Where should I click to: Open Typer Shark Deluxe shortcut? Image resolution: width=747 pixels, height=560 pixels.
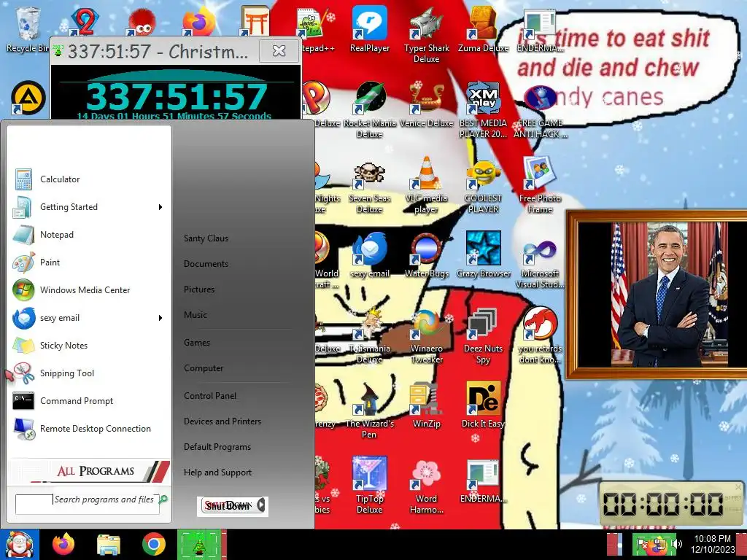426,34
